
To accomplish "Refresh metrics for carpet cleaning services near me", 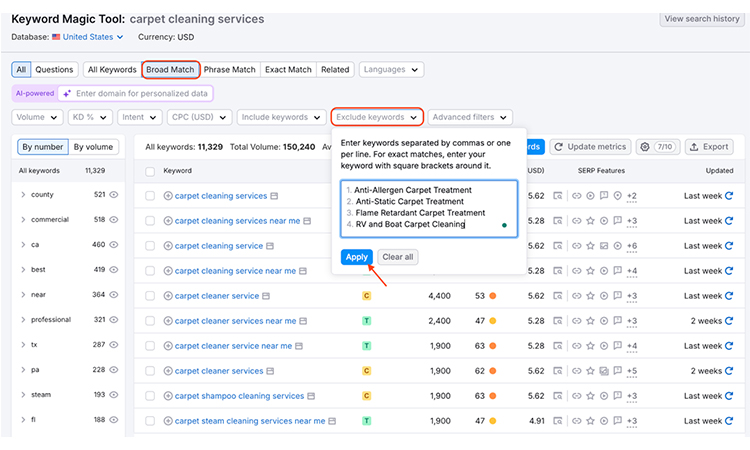I will [729, 220].
